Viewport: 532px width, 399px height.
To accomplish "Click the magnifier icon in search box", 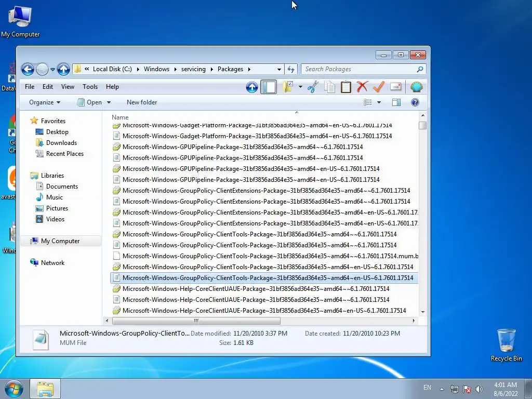I will pos(420,69).
